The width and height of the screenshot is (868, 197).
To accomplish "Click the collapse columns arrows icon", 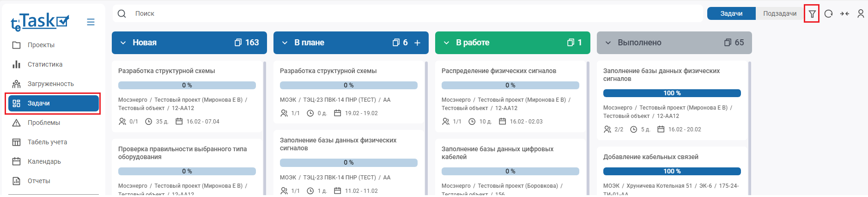I will pos(844,14).
